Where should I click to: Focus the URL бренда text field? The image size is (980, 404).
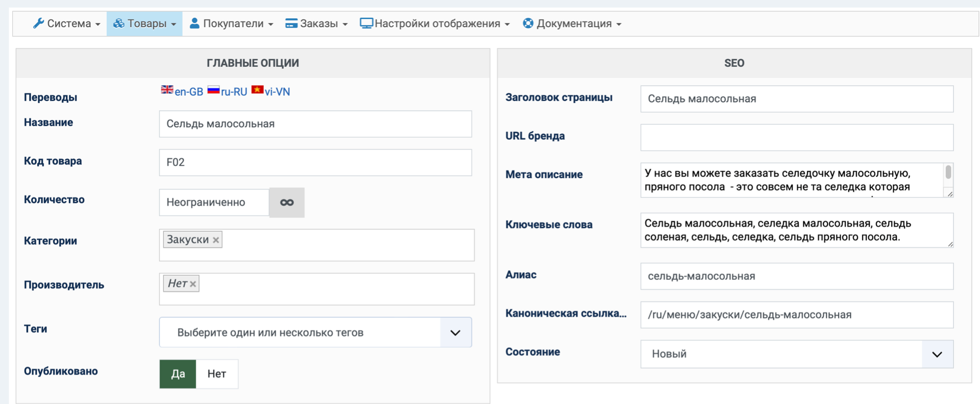[796, 137]
